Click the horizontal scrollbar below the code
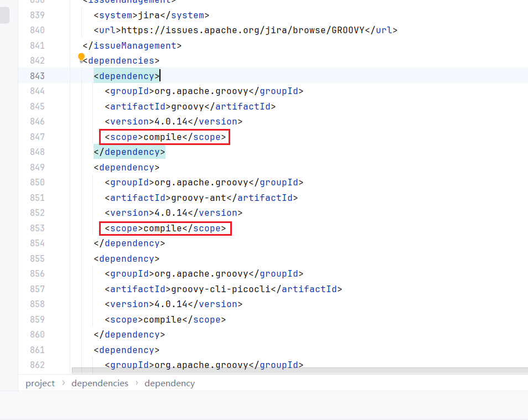The height and width of the screenshot is (420, 528). pyautogui.click(x=299, y=370)
